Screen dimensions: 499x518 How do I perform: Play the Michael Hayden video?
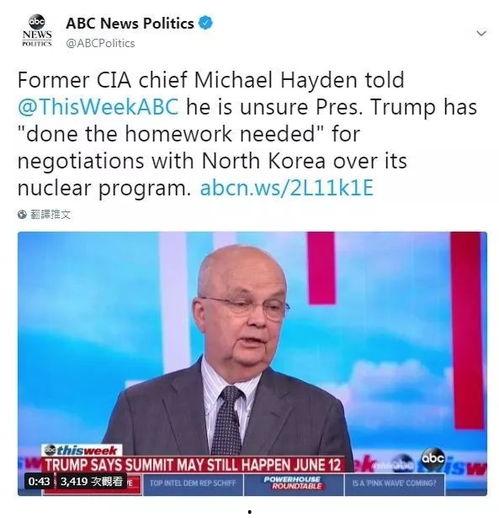[252, 363]
